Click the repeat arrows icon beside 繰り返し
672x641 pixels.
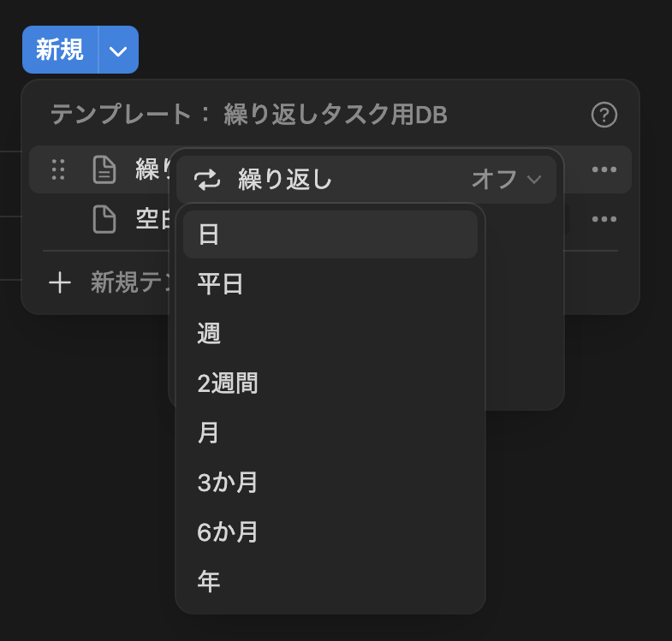tap(207, 180)
